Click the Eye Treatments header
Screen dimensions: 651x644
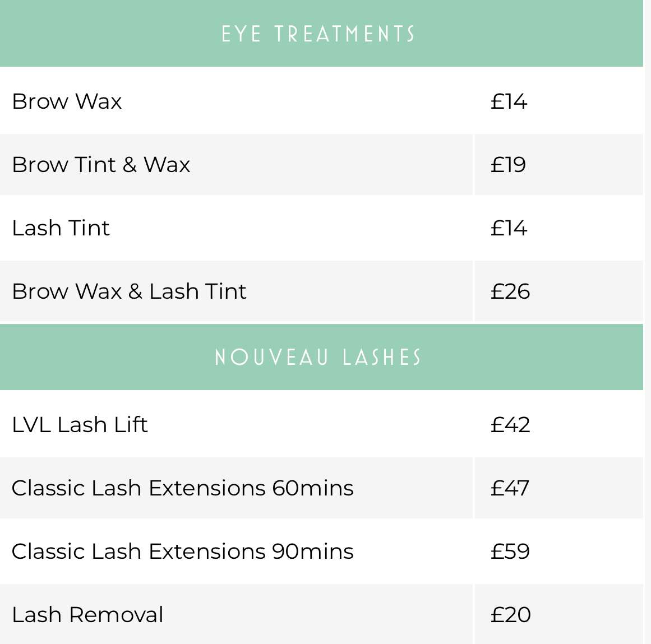(318, 34)
